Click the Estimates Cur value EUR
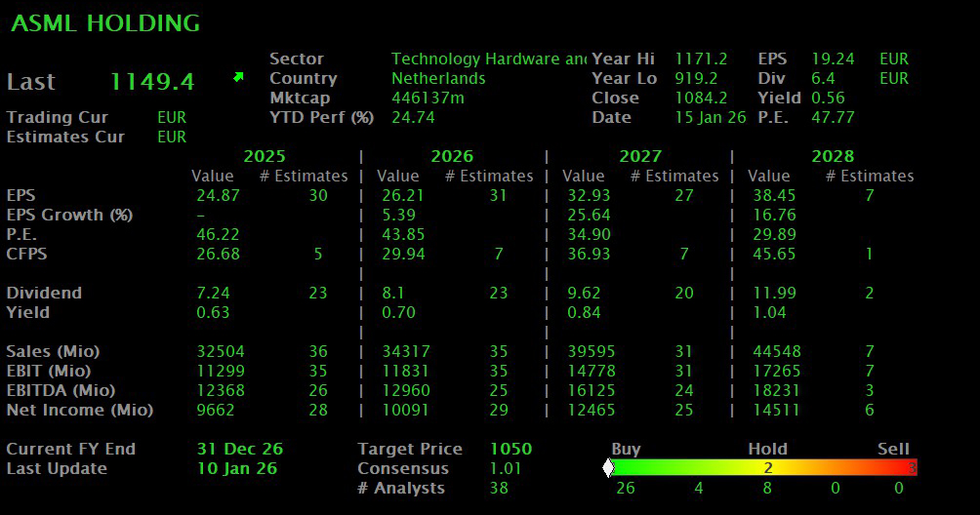980x515 pixels. coord(172,137)
